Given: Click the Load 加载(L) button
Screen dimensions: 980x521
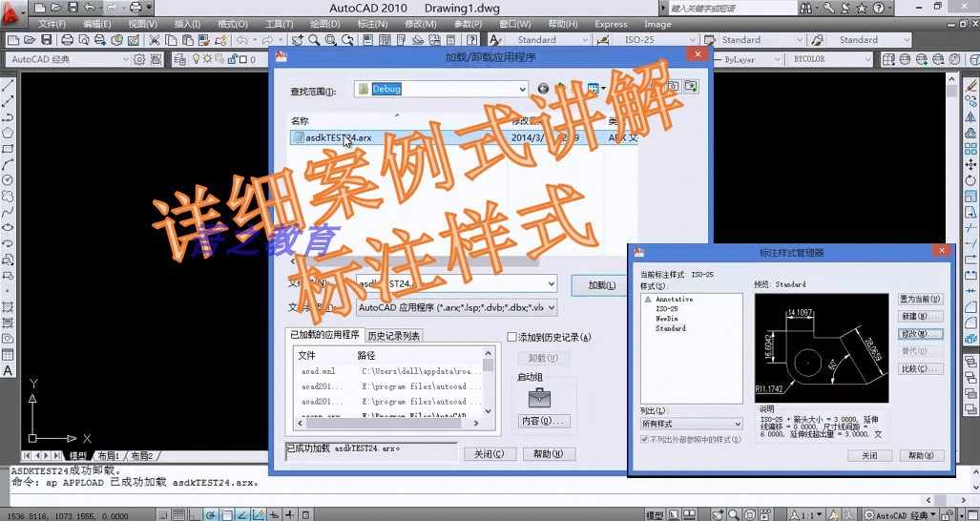Looking at the screenshot, I should [x=602, y=285].
